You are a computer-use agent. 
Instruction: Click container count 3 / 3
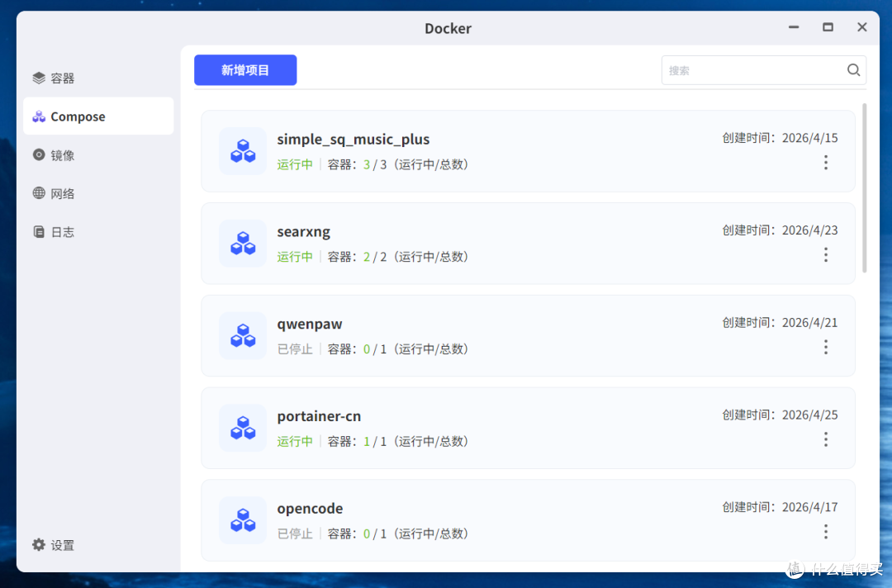point(375,164)
